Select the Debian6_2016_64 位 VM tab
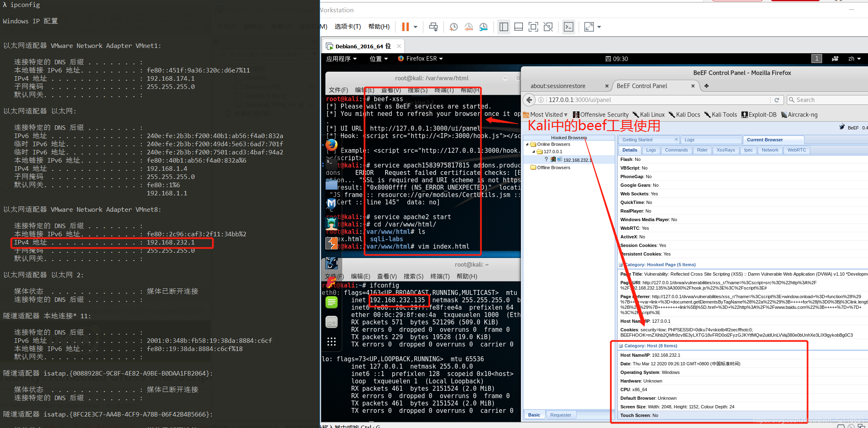 363,46
